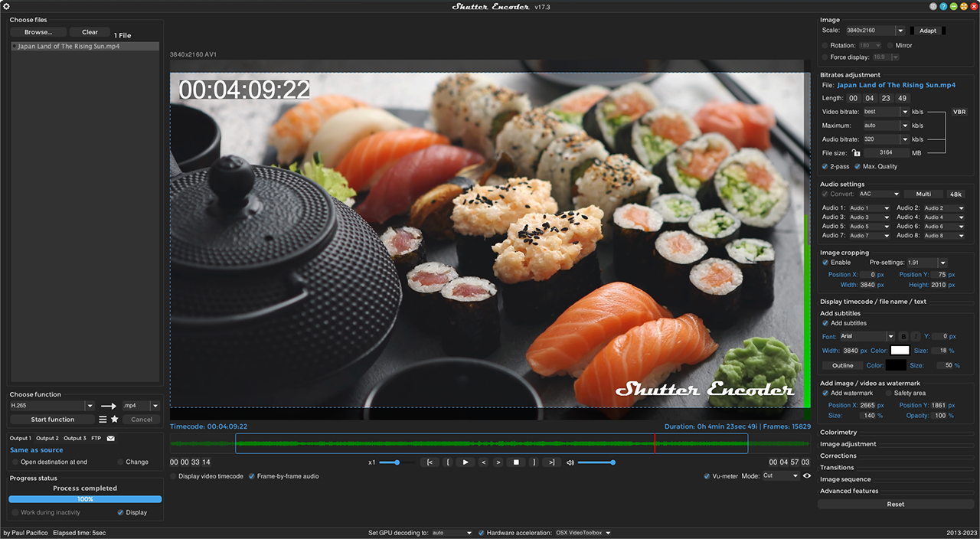Jump to start with the skip-to-beginning icon

pos(430,462)
